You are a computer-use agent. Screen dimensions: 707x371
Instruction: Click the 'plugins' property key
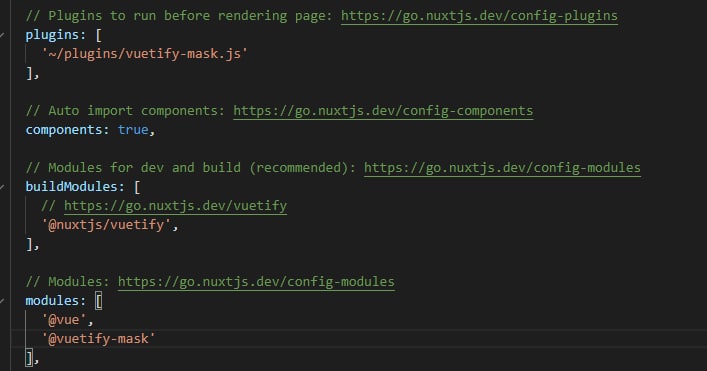[x=52, y=35]
